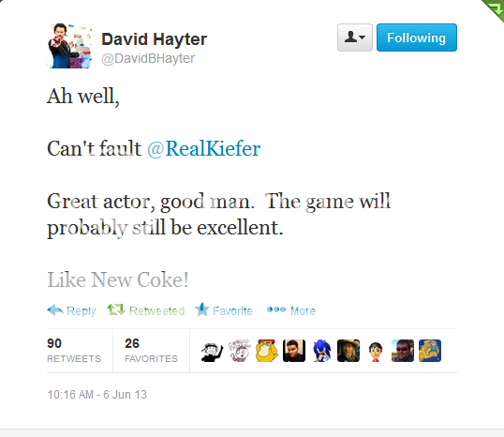The width and height of the screenshot is (504, 437).
Task: Open the user actions person dropdown
Action: point(355,38)
